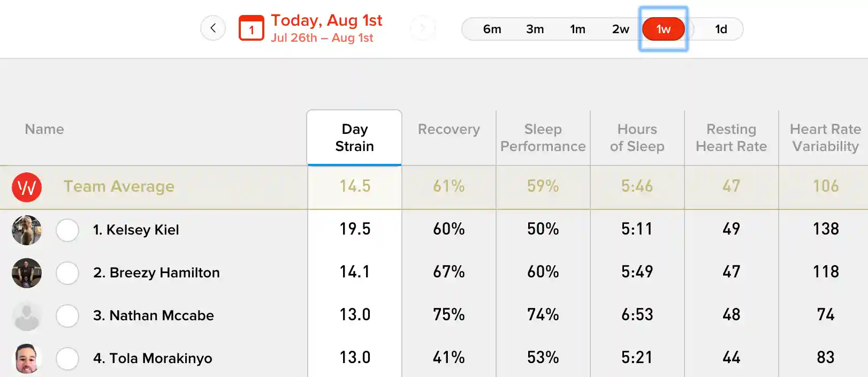This screenshot has height=377, width=868.
Task: Sort by the Recovery column
Action: 449,129
